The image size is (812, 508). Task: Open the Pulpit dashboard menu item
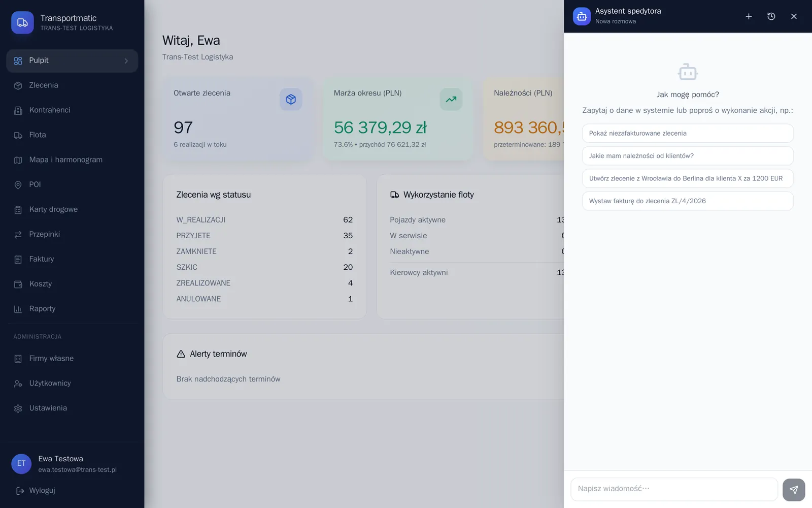[x=72, y=60]
